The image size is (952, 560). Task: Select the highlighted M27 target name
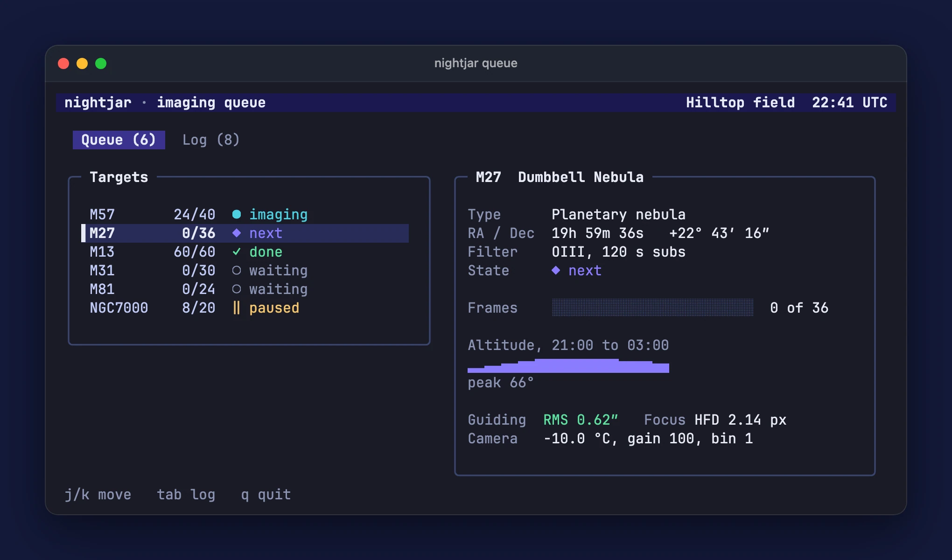click(102, 233)
